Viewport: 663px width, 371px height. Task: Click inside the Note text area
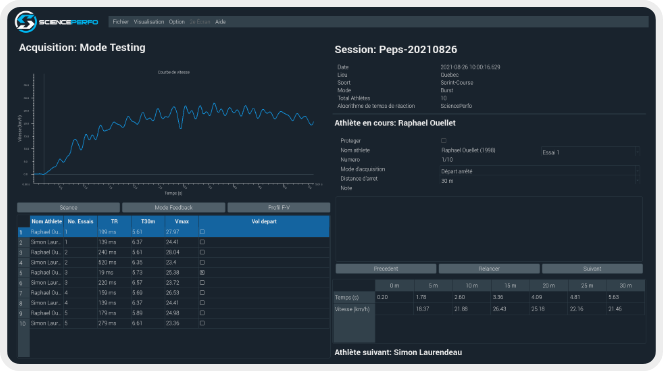point(489,229)
